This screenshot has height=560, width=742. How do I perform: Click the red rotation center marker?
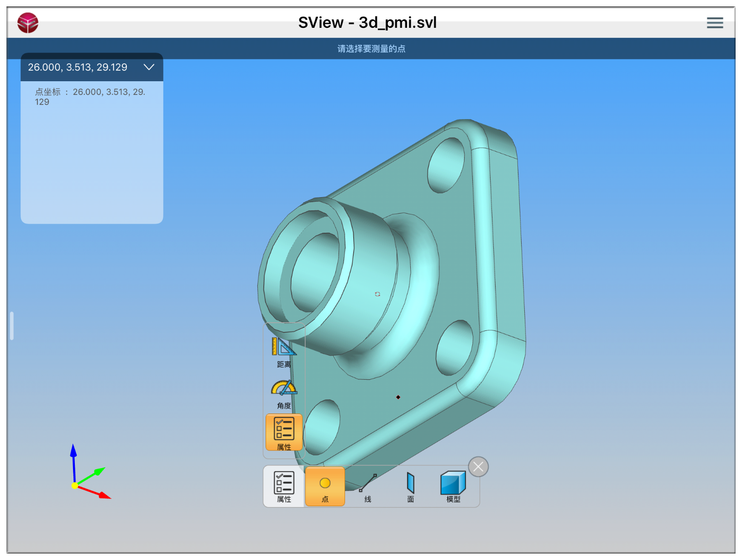click(377, 294)
